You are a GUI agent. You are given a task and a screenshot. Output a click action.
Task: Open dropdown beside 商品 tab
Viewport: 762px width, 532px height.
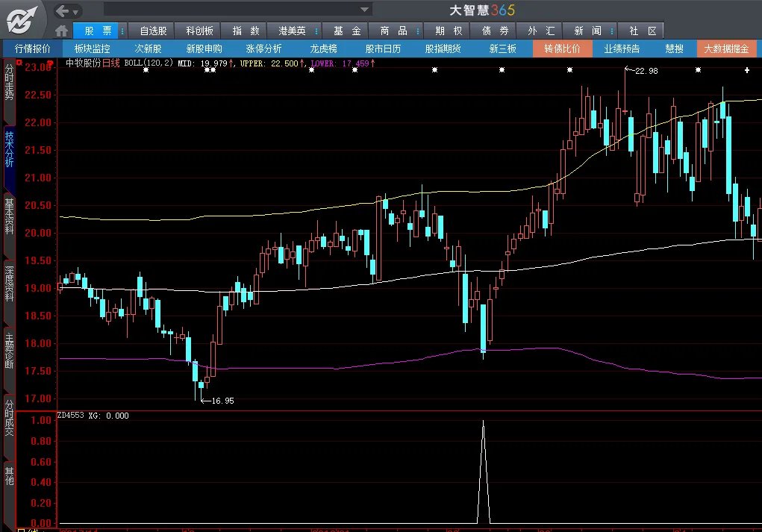[x=417, y=31]
